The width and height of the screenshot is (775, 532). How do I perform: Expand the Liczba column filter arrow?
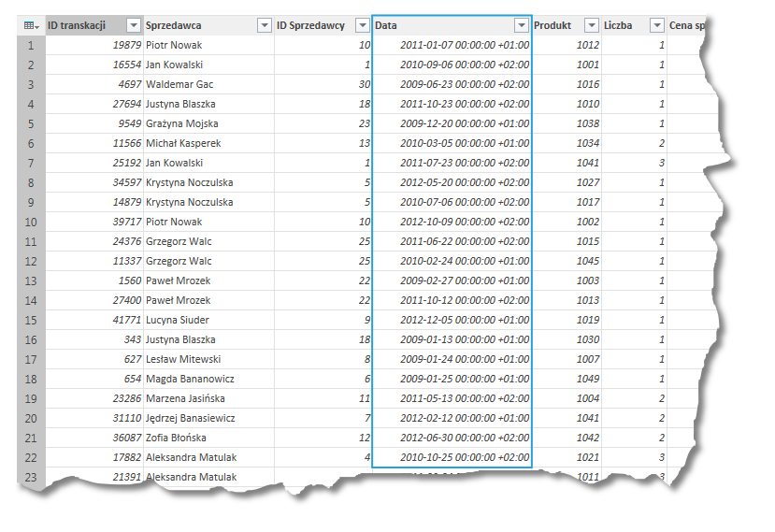tap(657, 26)
